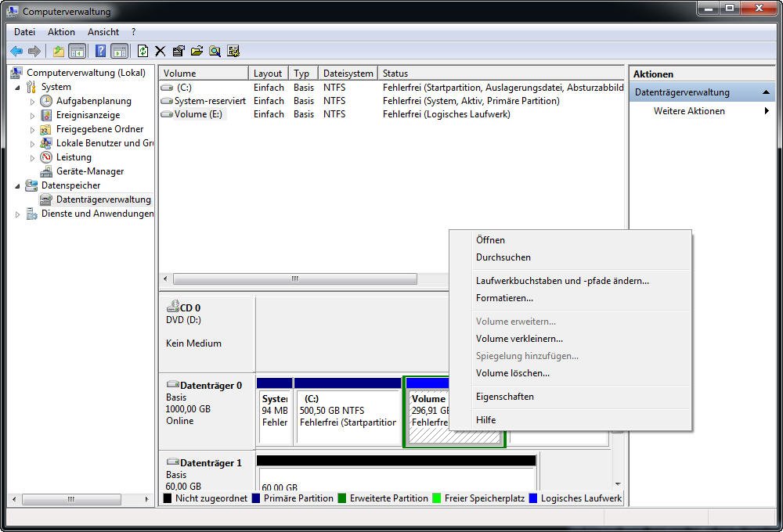Click the Up one level folder icon
Screen dimensions: 783x532
(x=59, y=51)
